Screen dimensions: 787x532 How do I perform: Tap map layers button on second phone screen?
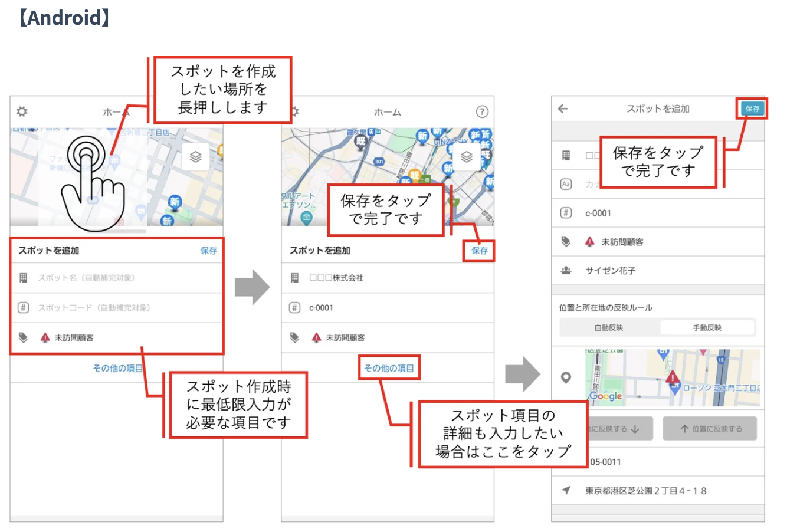tap(467, 157)
